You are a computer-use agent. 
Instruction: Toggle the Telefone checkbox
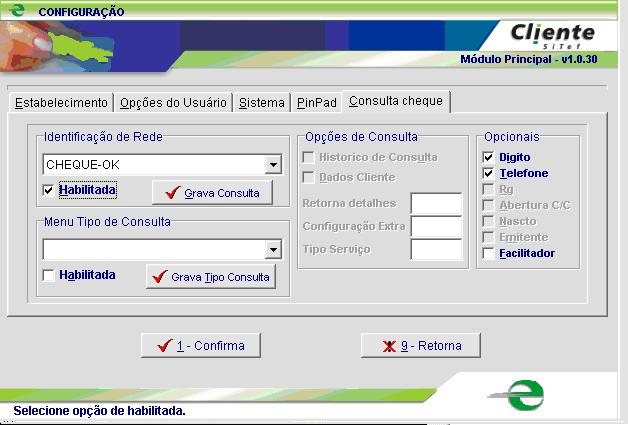(488, 173)
